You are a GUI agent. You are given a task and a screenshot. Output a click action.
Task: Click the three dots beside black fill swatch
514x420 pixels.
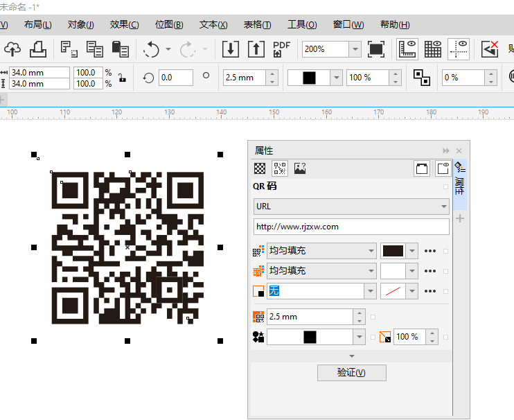[x=430, y=251]
